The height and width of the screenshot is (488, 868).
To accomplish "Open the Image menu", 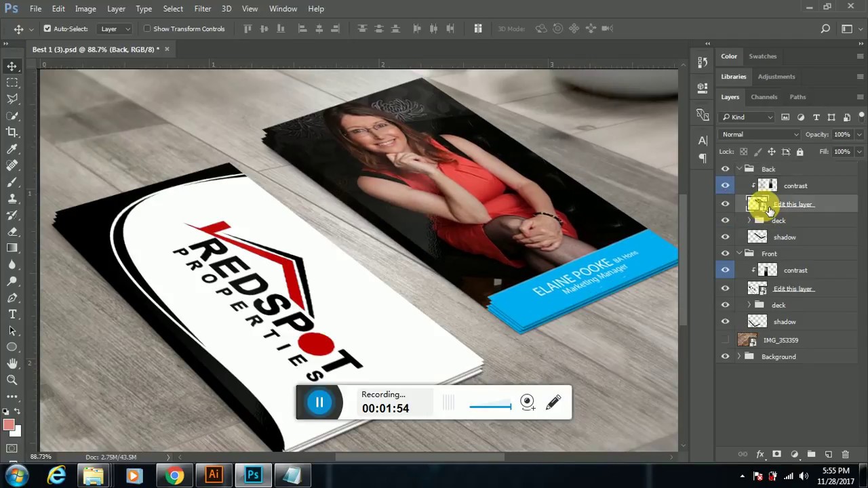I will (x=85, y=9).
